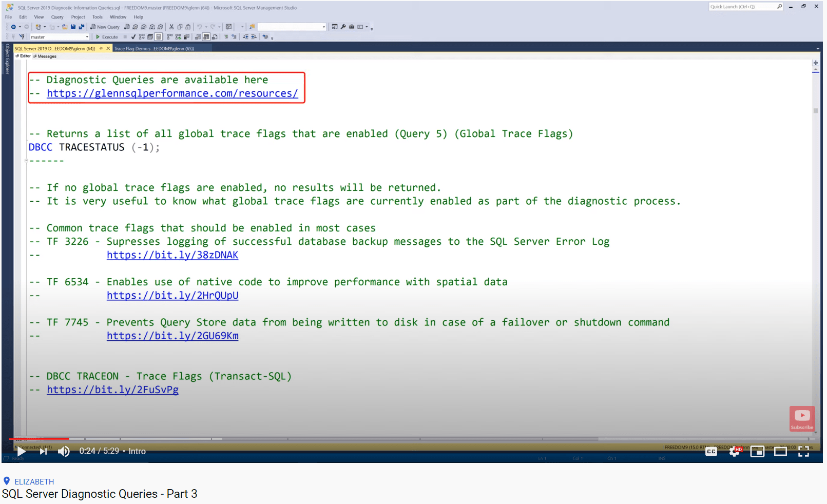Cut selected text with the scissors icon
The height and width of the screenshot is (504, 827).
tap(171, 27)
